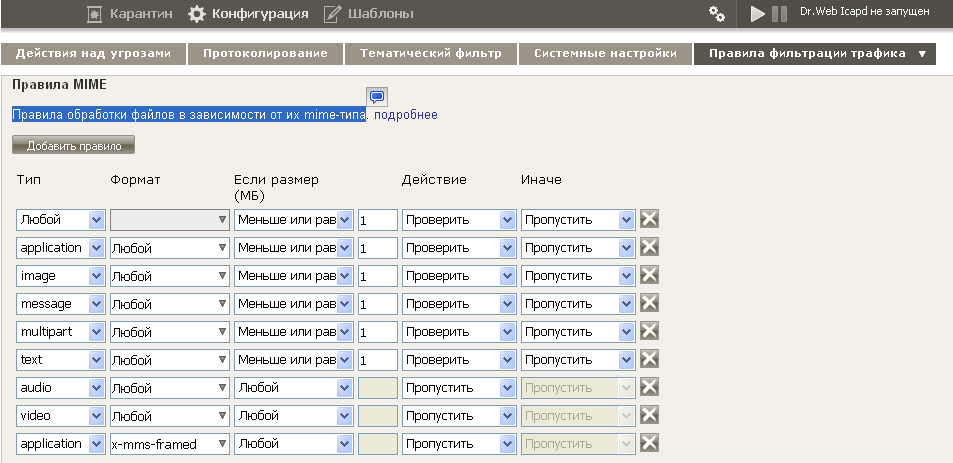The height and width of the screenshot is (463, 953).
Task: Open the Шаблоны section
Action: pos(368,13)
